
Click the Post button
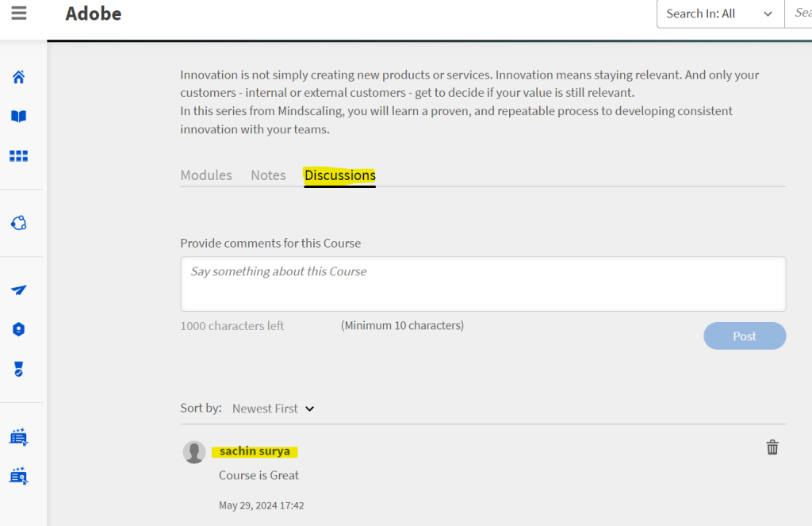click(x=744, y=336)
